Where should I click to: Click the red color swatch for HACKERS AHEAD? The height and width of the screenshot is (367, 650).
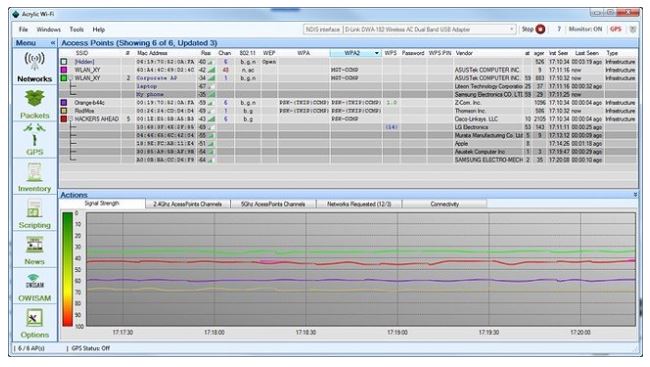point(64,119)
